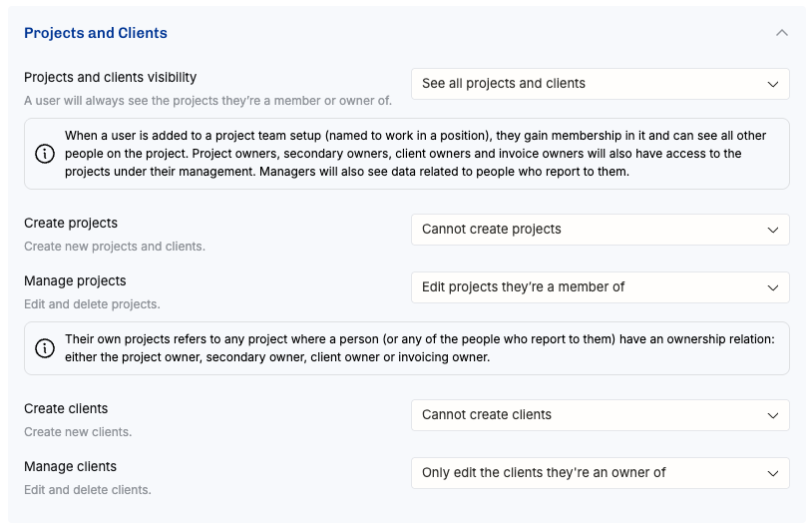Click the Create clients setting label
The width and height of the screenshot is (812, 529).
click(x=66, y=409)
